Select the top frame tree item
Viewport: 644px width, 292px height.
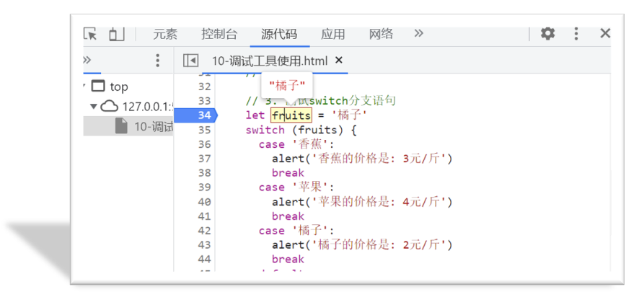click(118, 87)
